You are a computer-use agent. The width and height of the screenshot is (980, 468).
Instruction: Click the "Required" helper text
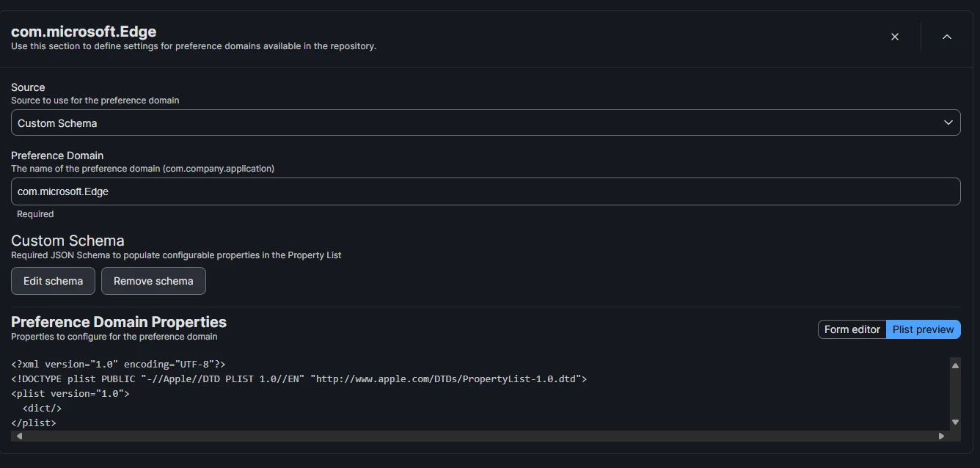pos(35,214)
